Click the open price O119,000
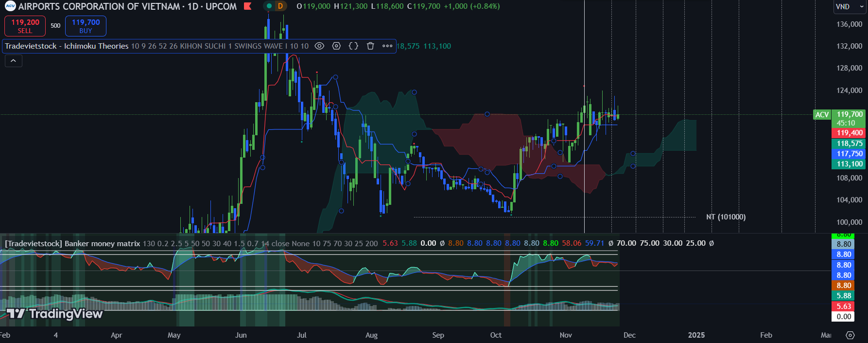This screenshot has height=343, width=868. [x=313, y=6]
